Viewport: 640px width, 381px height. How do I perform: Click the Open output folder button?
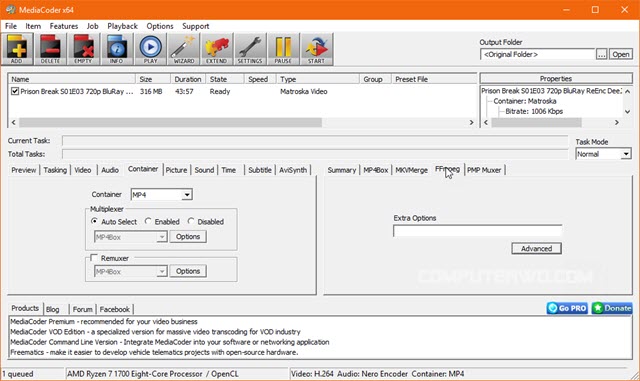621,54
